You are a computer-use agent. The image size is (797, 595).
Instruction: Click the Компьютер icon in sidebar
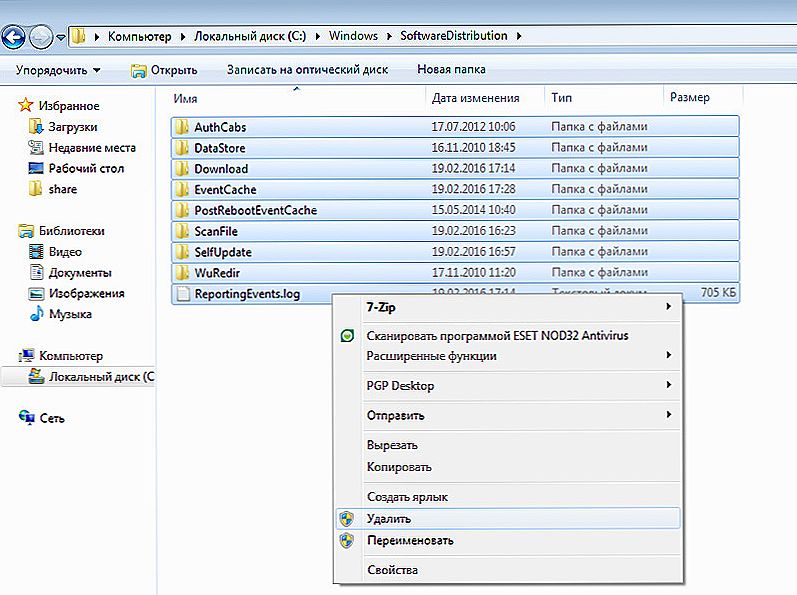(x=26, y=356)
